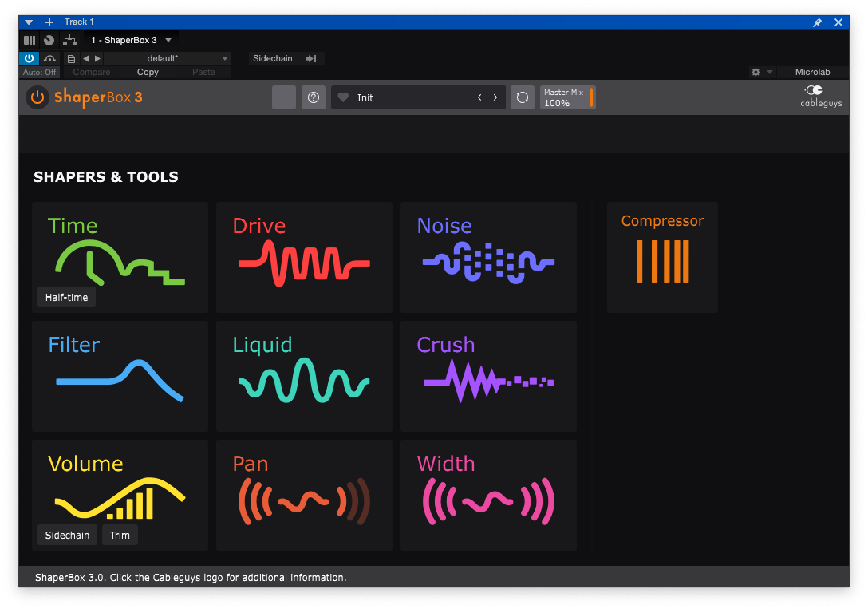868x609 pixels.
Task: Click the sidechain routing arrow icon
Action: click(311, 58)
